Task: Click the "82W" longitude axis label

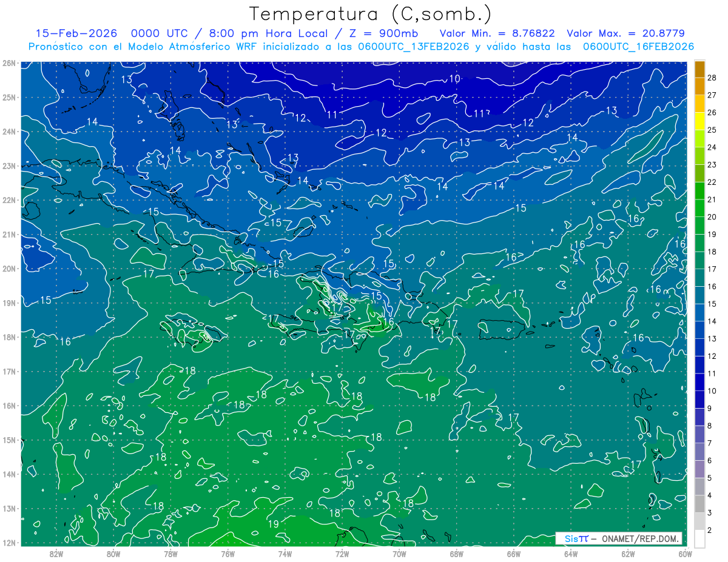Action: click(x=56, y=553)
